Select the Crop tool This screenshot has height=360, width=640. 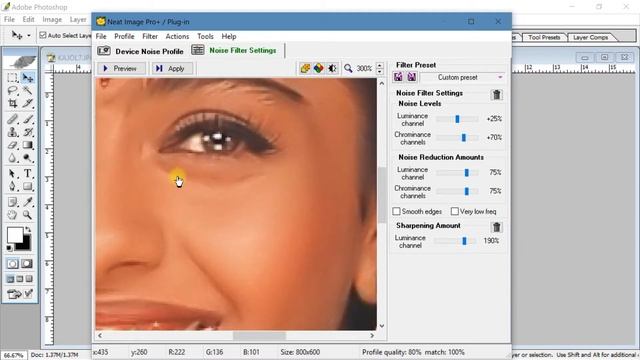click(12, 103)
